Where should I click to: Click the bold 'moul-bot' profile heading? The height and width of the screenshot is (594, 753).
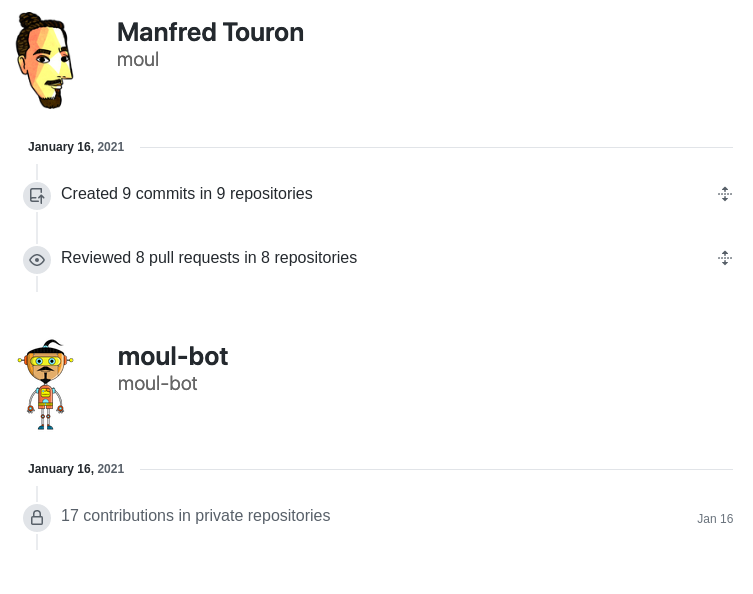pyautogui.click(x=172, y=356)
